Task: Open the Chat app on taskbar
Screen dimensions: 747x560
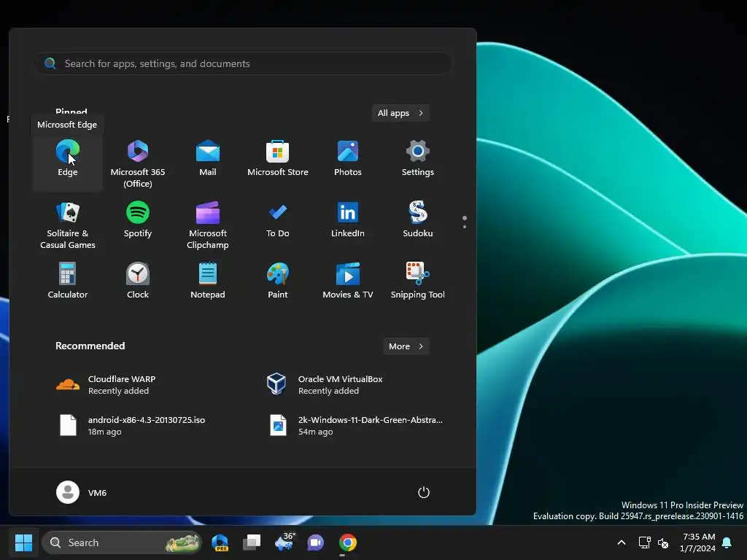Action: 315,542
